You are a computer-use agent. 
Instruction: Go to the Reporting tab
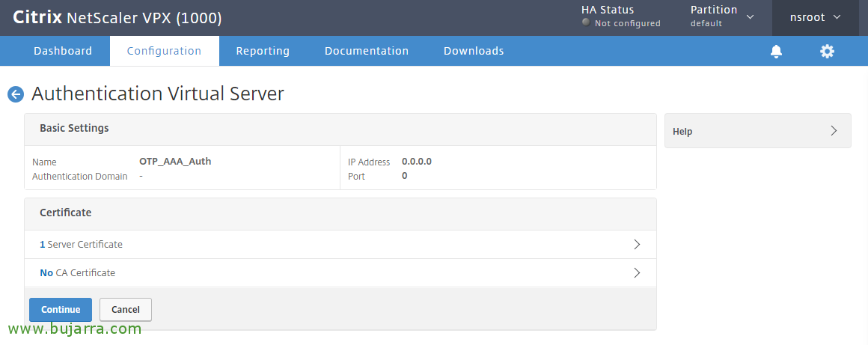[x=263, y=51]
